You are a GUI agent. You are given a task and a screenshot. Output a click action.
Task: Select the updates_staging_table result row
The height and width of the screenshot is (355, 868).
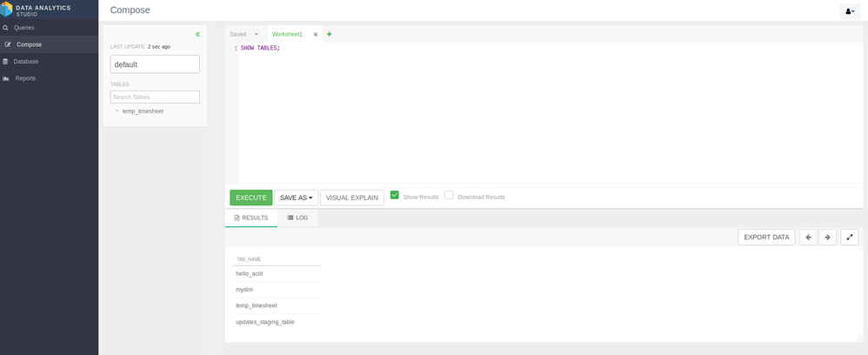277,322
